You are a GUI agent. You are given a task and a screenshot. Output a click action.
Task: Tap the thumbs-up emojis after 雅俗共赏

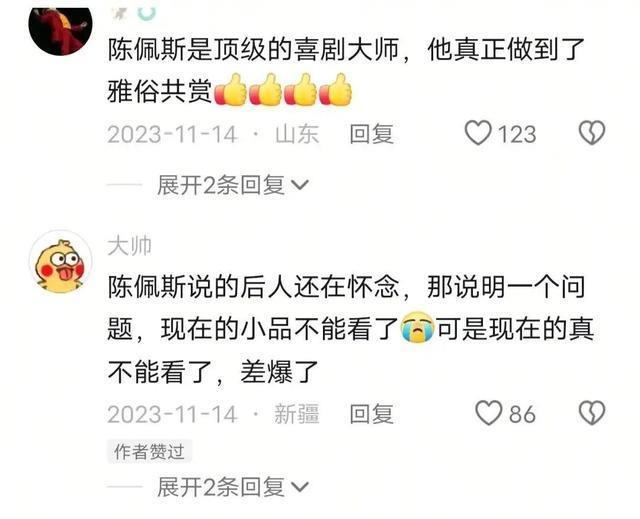[282, 90]
